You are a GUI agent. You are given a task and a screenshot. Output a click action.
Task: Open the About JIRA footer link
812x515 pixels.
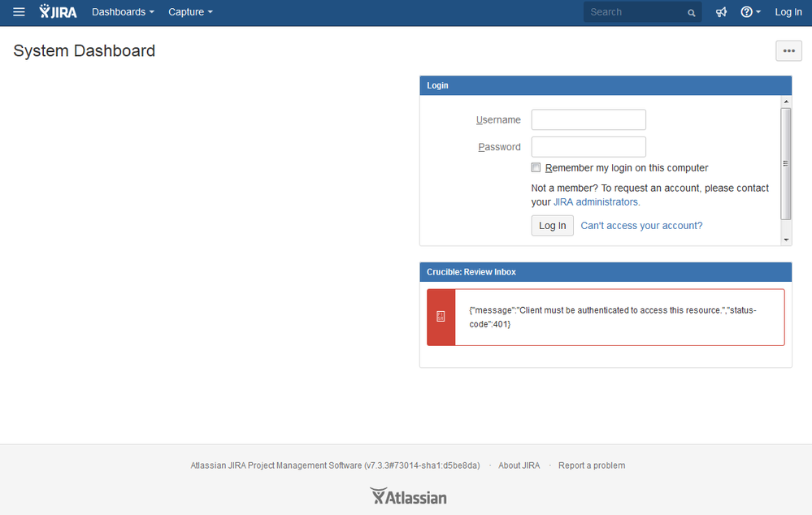[519, 465]
